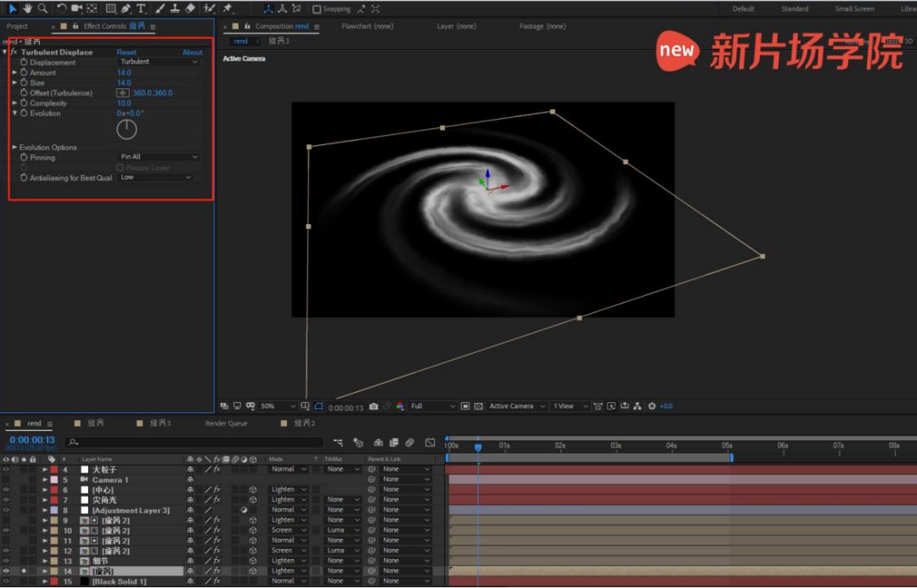Select the Clone Stamp tool
917x588 pixels.
[175, 8]
